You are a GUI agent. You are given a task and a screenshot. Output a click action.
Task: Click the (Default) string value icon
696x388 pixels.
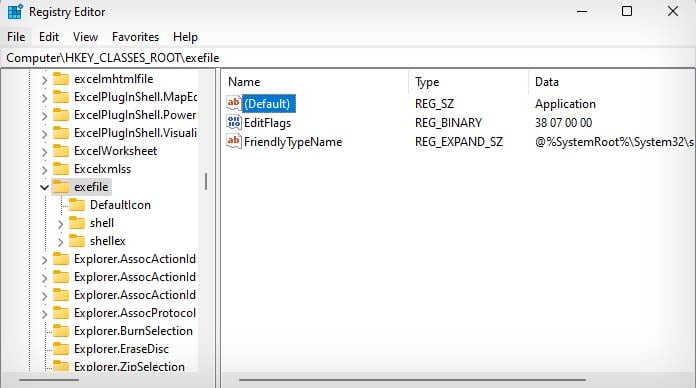click(x=233, y=103)
